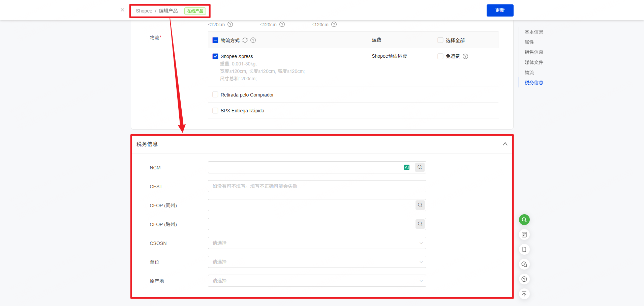Click the back-to-top arrow icon
The height and width of the screenshot is (306, 644).
point(524,294)
